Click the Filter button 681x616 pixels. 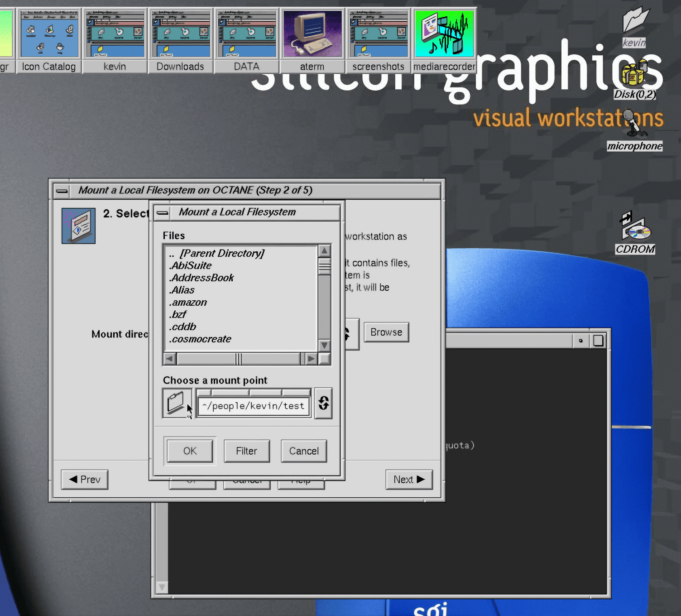[247, 451]
